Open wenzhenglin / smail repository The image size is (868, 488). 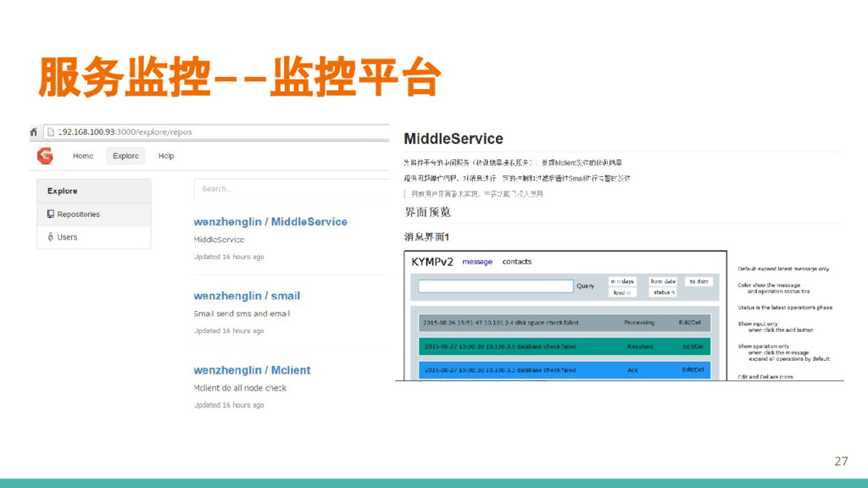[x=247, y=296]
